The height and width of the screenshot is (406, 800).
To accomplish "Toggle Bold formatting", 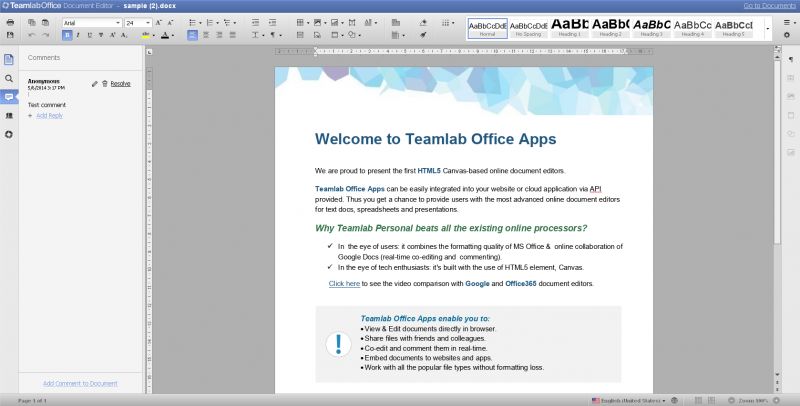I will pos(67,35).
